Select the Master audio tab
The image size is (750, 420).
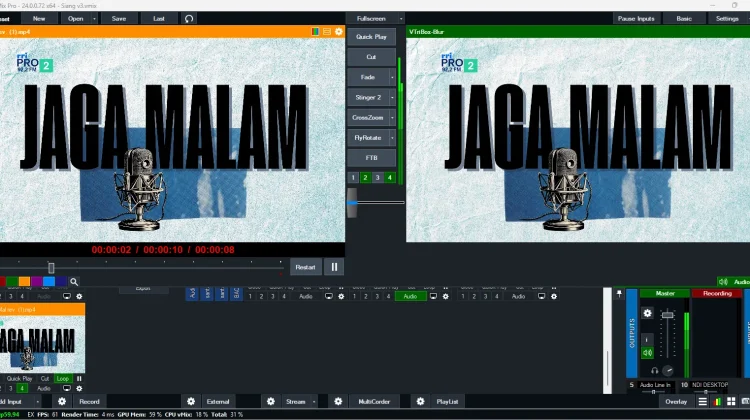pyautogui.click(x=665, y=293)
